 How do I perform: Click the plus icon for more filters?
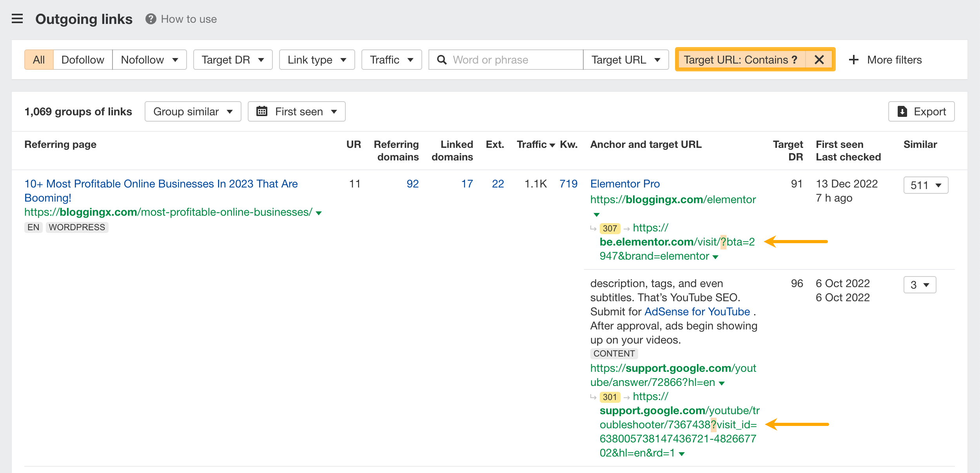coord(853,60)
